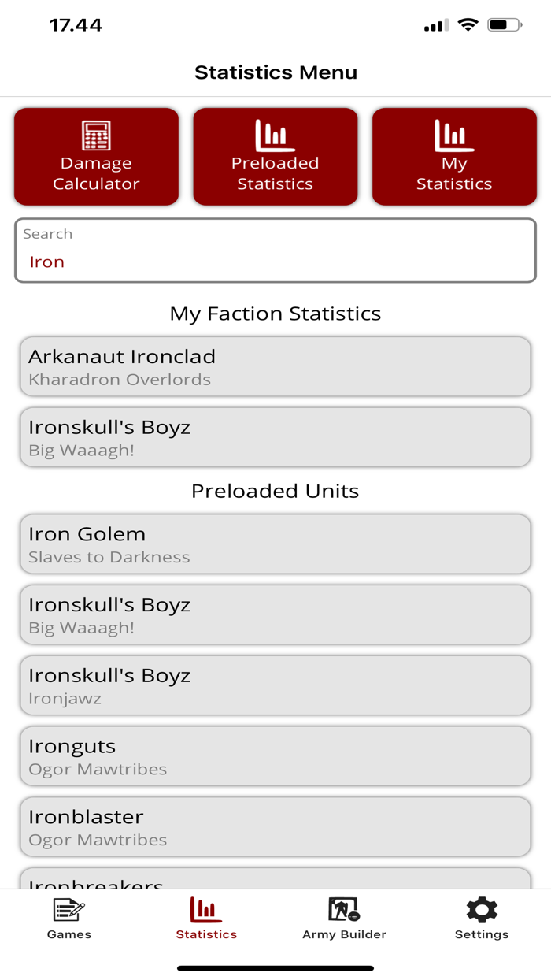Select the Games tab icon
This screenshot has width=551, height=980.
point(68,912)
